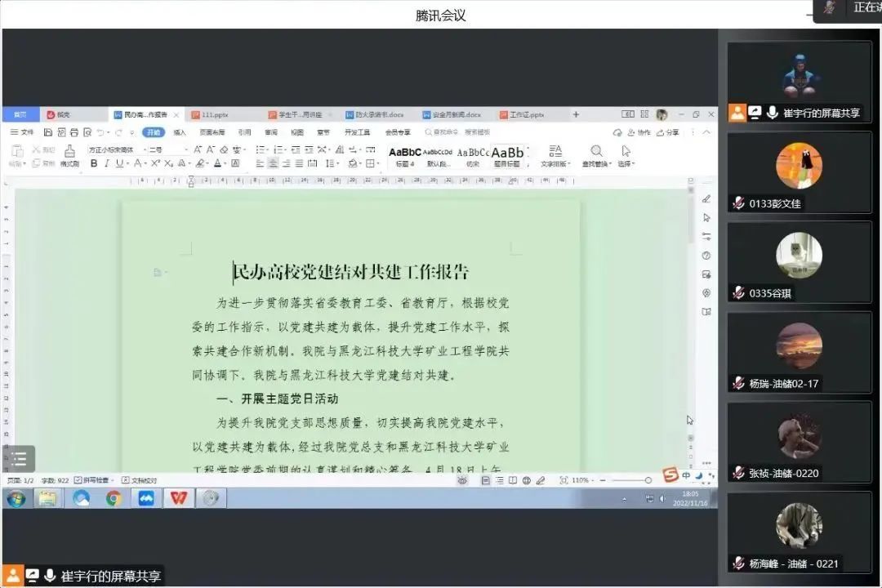Switch to the 111.pptx document tab
882x588 pixels.
click(x=214, y=115)
